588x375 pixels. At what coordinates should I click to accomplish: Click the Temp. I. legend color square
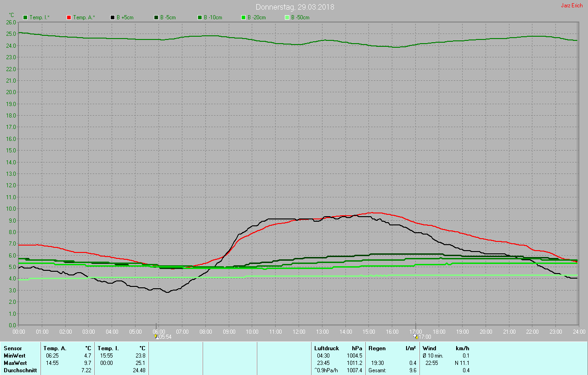point(25,17)
